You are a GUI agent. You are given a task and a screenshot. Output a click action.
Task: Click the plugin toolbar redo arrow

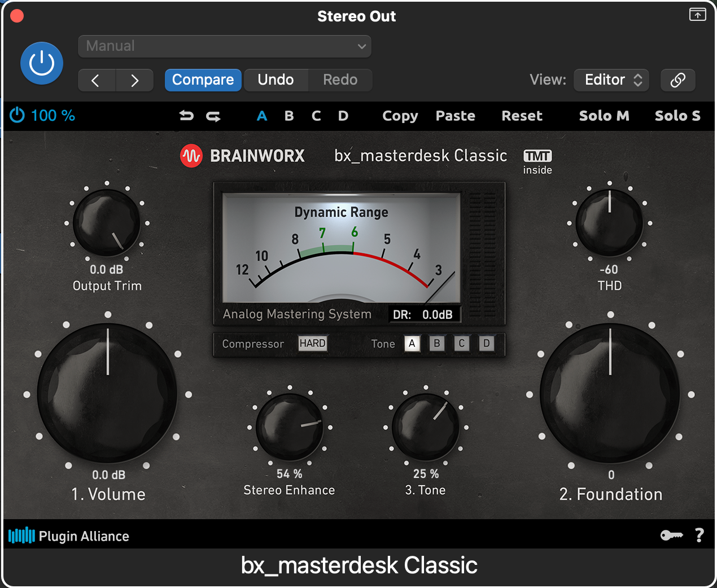click(213, 116)
